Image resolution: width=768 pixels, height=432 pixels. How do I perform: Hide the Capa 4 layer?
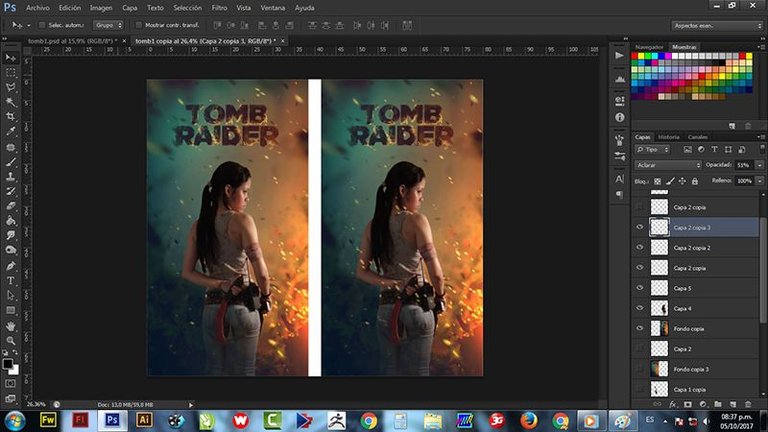(x=640, y=308)
